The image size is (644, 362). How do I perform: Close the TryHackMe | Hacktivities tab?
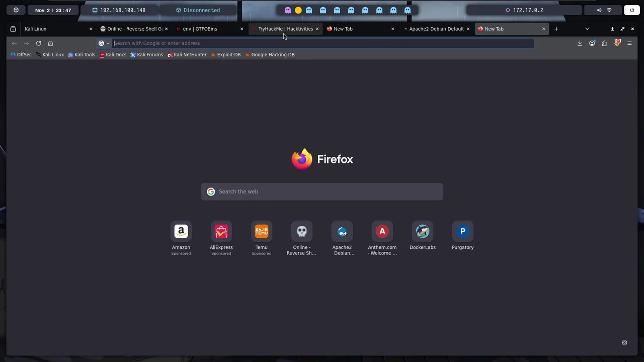pyautogui.click(x=317, y=29)
